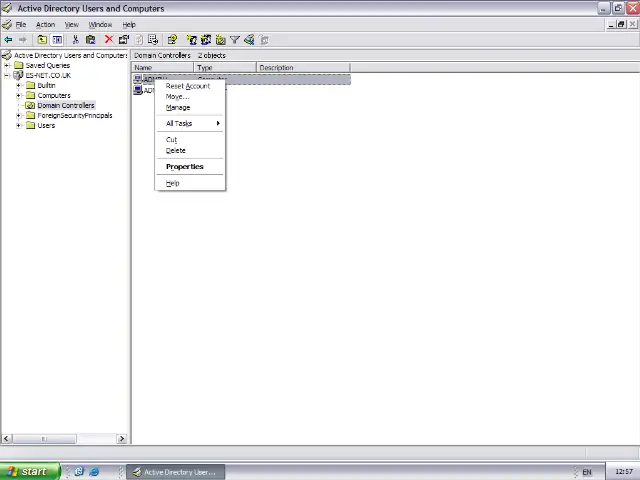Click the Forward arrow in the toolbar
Viewport: 640px width, 480px height.
point(22,40)
